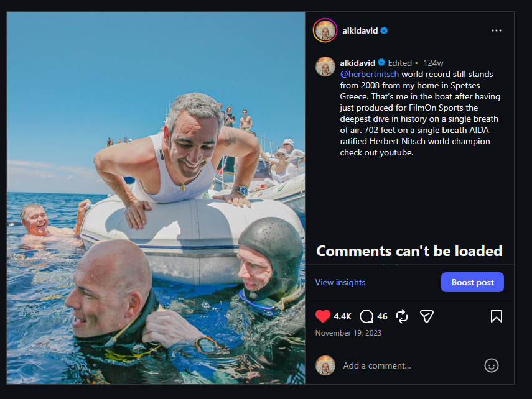Click alkidavid username in the post header
The height and width of the screenshot is (399, 532).
360,30
